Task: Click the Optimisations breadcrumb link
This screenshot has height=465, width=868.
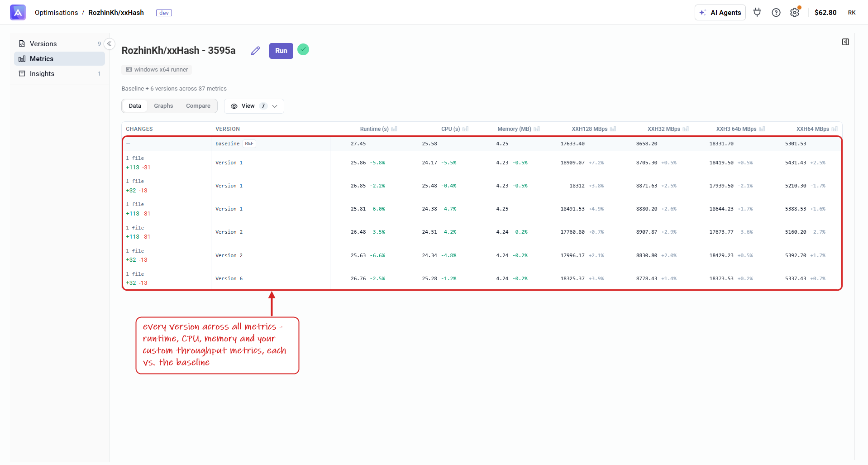Action: pyautogui.click(x=56, y=13)
